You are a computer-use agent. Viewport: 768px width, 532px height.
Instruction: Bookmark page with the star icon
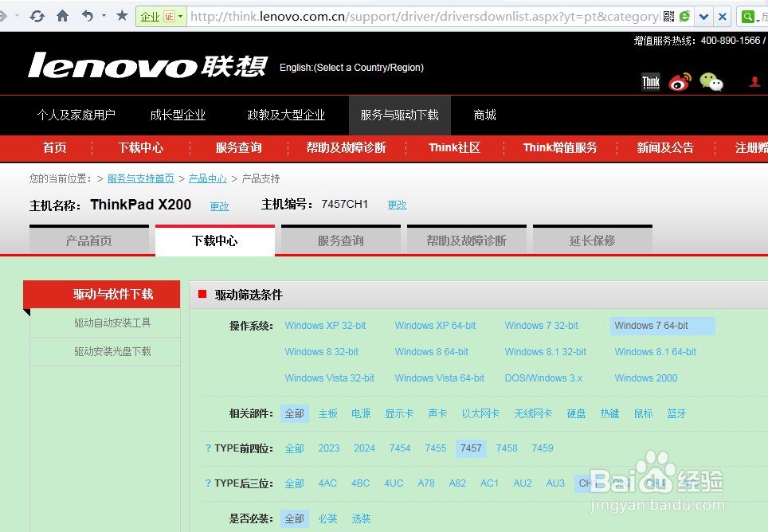click(x=123, y=16)
